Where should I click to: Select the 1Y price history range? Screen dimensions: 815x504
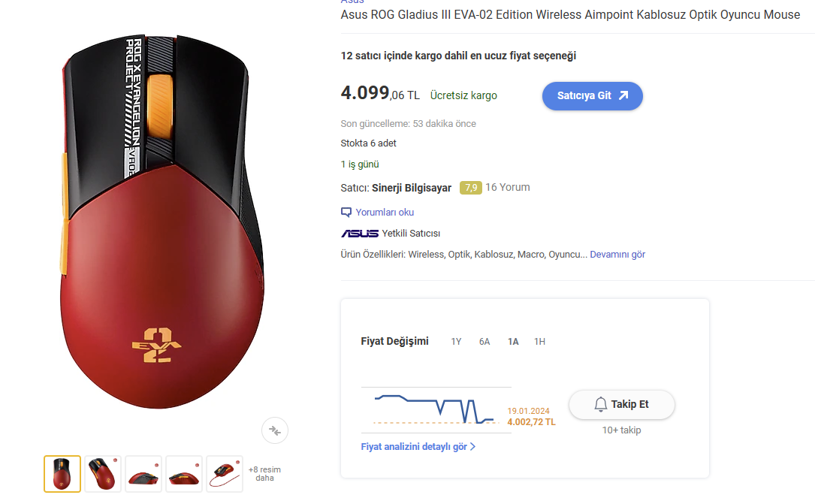(x=456, y=342)
